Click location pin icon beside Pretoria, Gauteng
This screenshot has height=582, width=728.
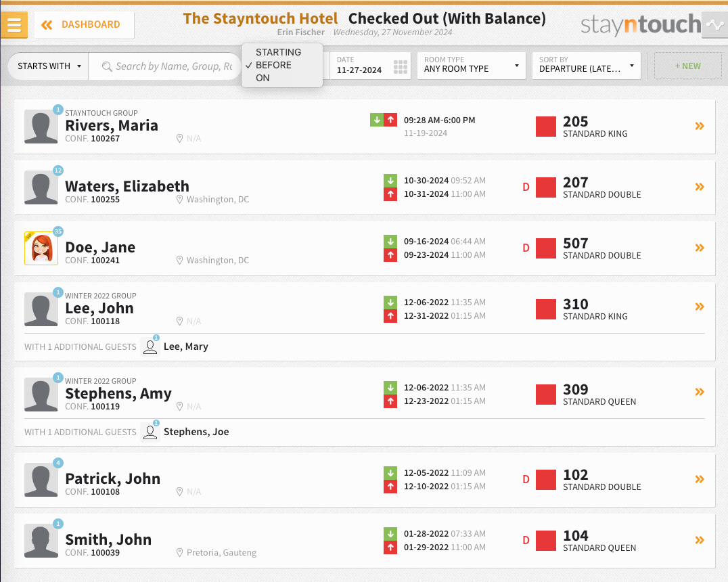180,553
